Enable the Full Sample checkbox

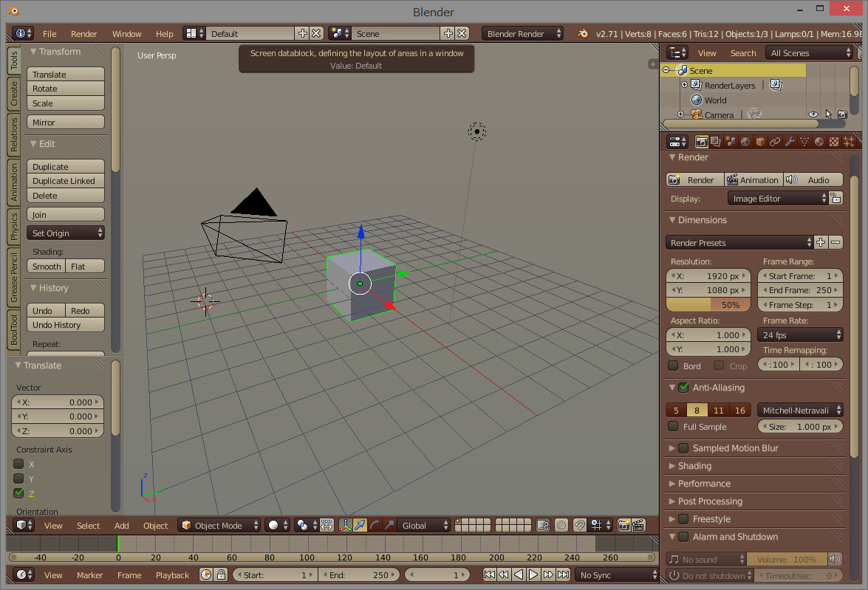click(x=673, y=426)
